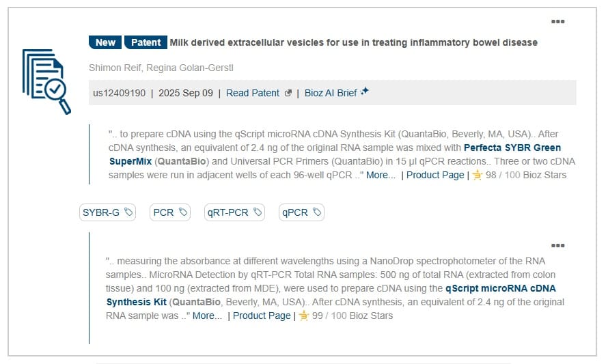Screen dimensions: 608x364
Task: Click the qPCR tag icon
Action: point(317,212)
